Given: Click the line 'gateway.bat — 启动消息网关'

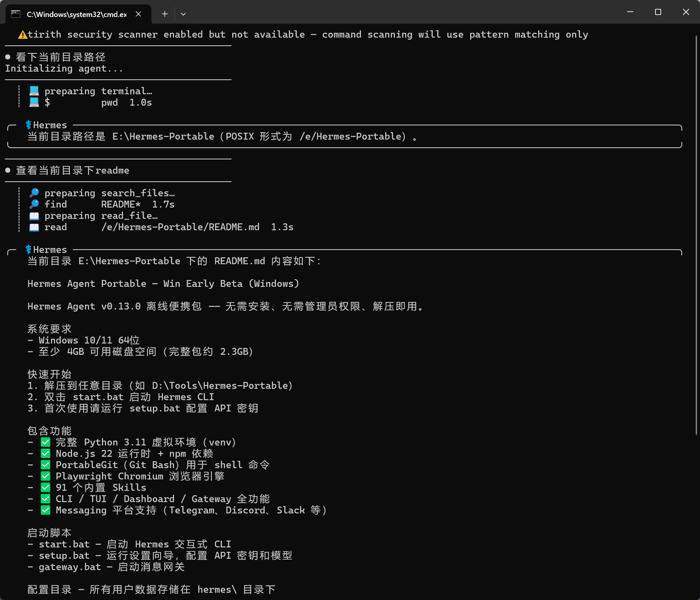Looking at the screenshot, I should click(x=106, y=567).
